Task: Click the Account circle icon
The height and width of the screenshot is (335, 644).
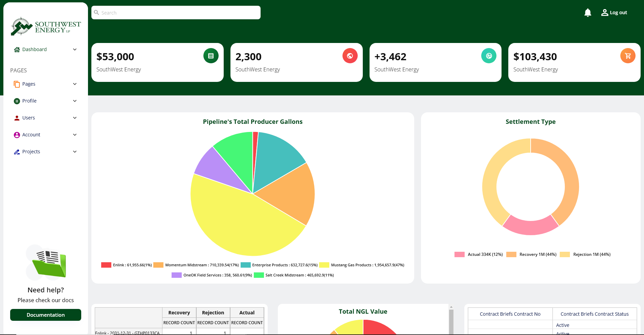Action: click(x=17, y=135)
